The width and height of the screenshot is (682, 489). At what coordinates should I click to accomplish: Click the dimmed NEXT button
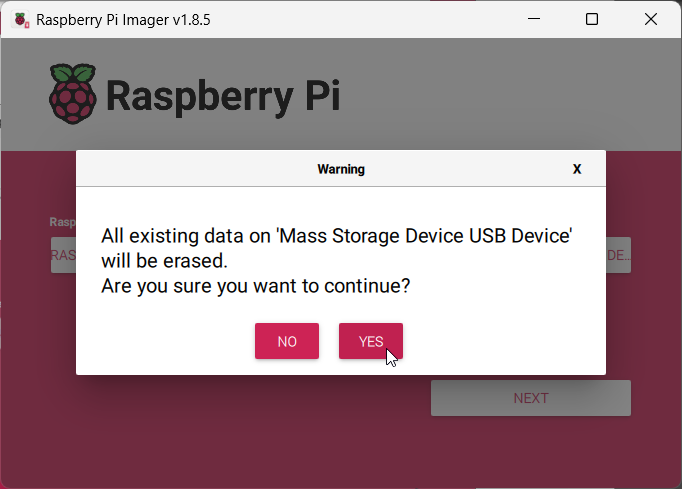tap(530, 398)
